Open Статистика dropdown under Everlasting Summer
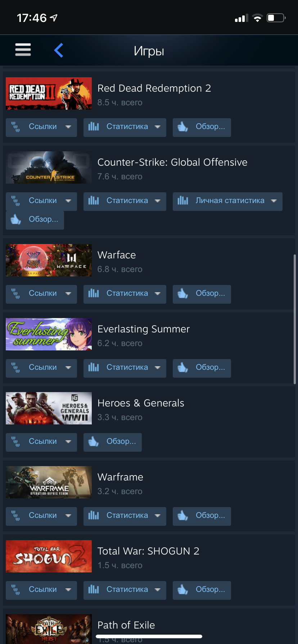The width and height of the screenshot is (298, 644). click(125, 368)
